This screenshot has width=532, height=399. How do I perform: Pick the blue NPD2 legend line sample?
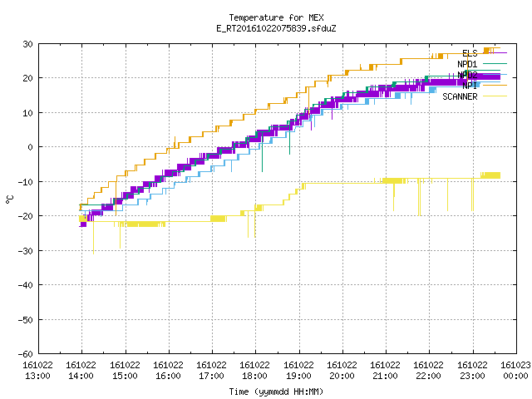tap(495, 75)
